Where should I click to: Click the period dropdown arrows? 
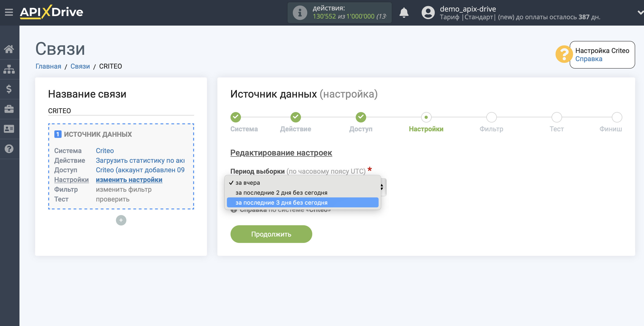382,187
